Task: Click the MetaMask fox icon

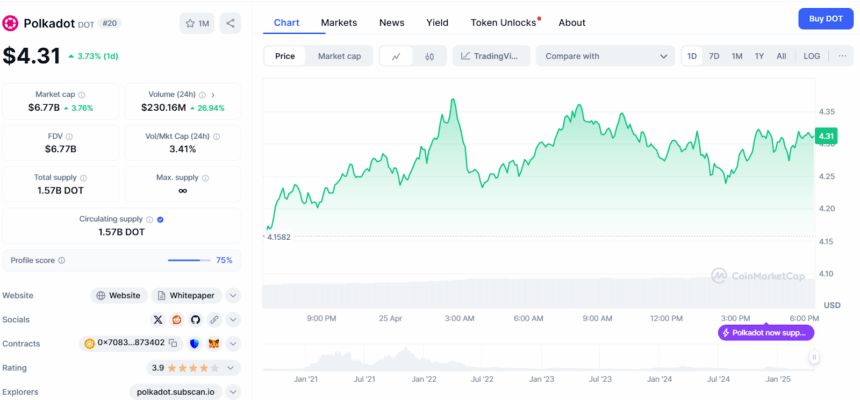Action: click(x=214, y=343)
